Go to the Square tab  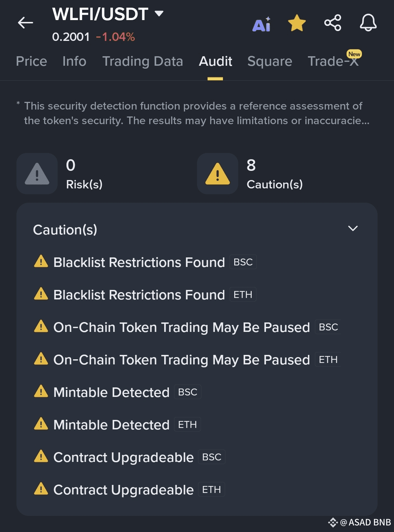tap(270, 61)
